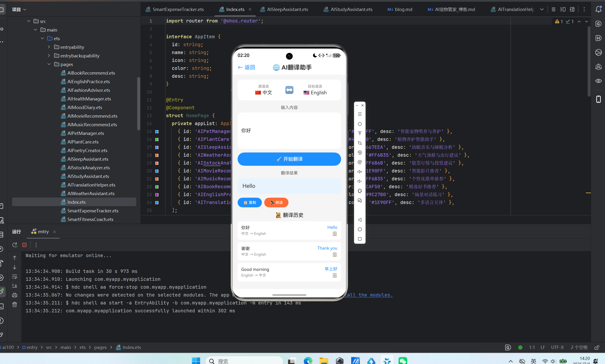Select English target language
Screen dimensions: 605x364
point(315,93)
